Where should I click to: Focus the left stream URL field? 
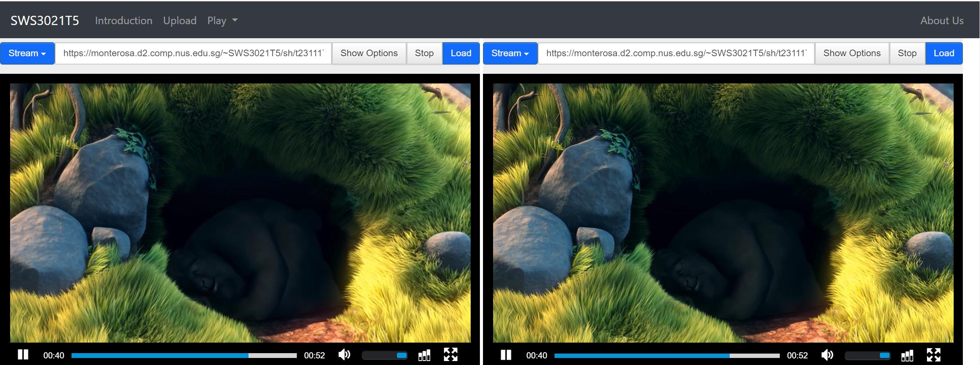(193, 53)
